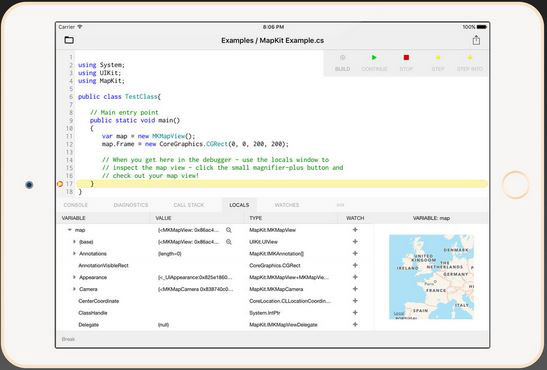Add map variable to watch

tap(355, 230)
